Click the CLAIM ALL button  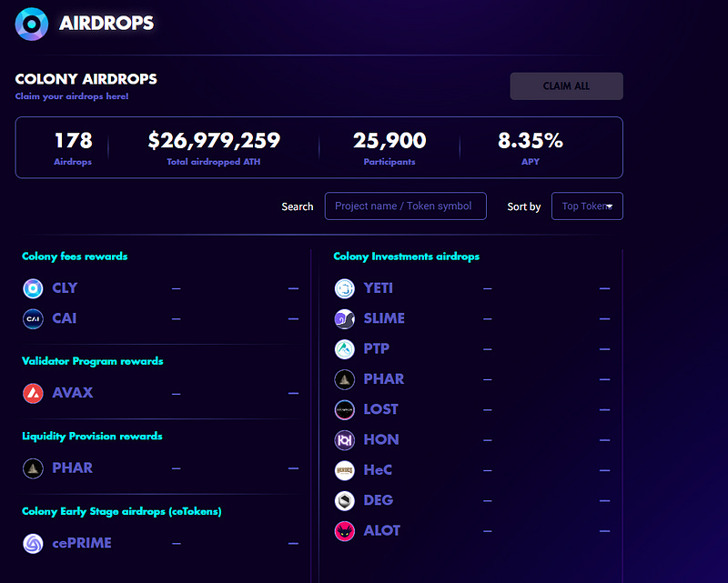[x=566, y=85]
